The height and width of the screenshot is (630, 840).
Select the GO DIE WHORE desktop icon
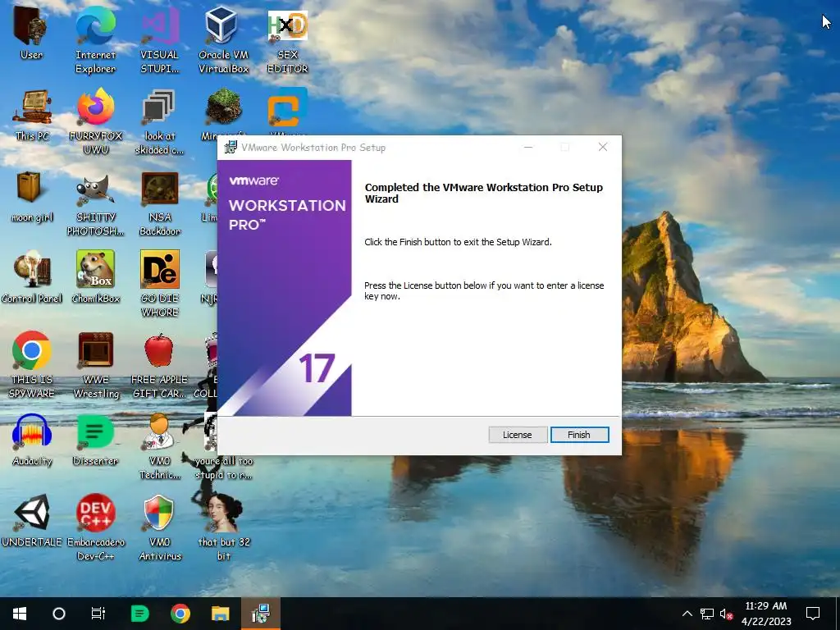click(x=160, y=285)
